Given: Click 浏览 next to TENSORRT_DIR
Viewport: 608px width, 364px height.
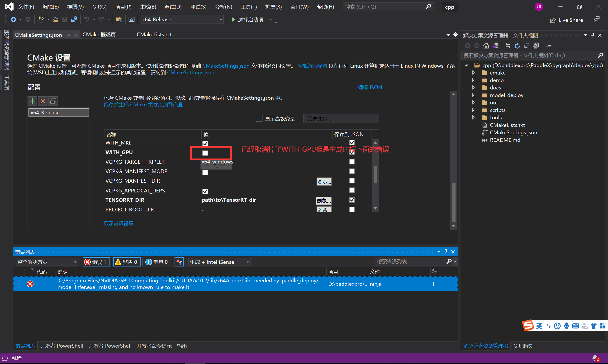Looking at the screenshot, I should pyautogui.click(x=323, y=201).
